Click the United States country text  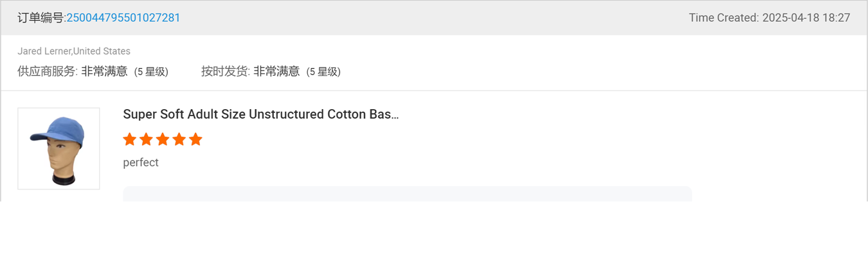pos(102,51)
